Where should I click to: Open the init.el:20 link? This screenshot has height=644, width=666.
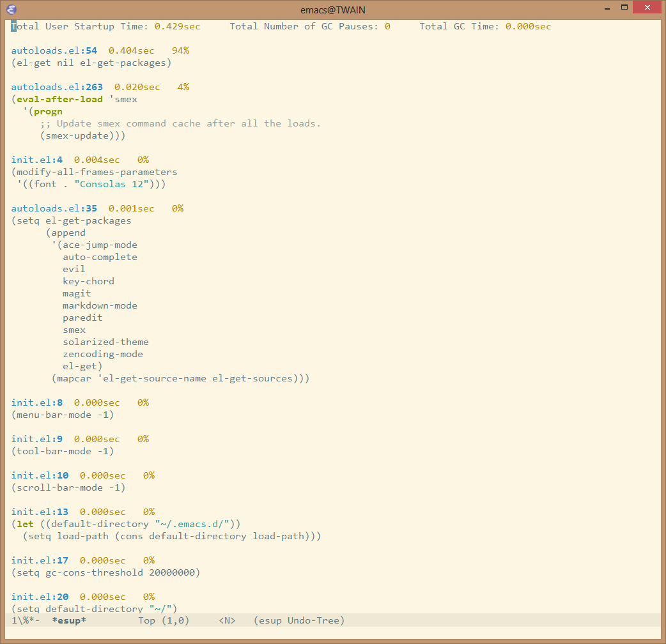point(40,597)
